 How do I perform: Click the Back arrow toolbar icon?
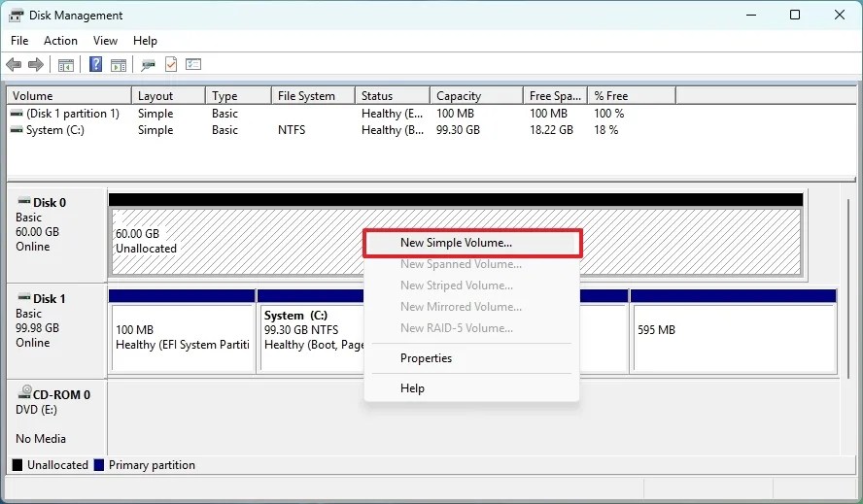[14, 65]
